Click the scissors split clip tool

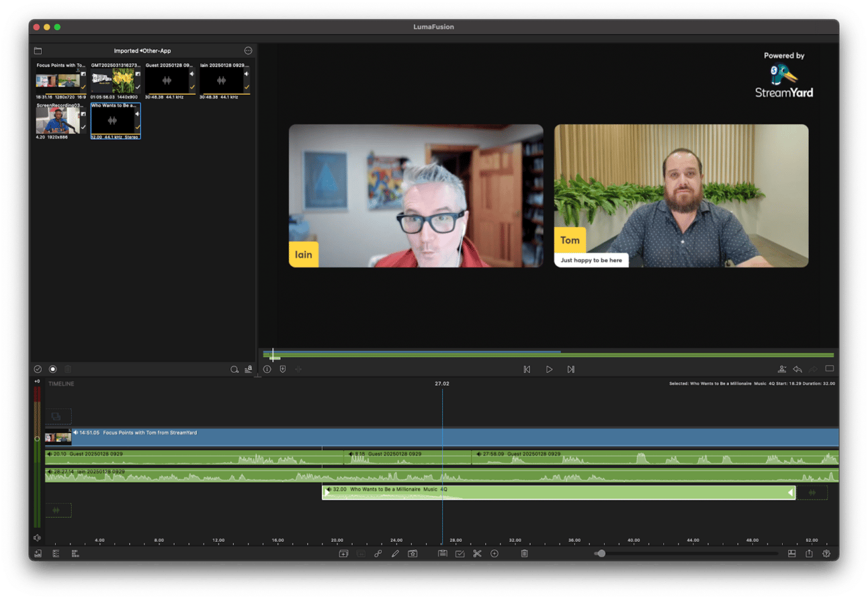click(477, 554)
